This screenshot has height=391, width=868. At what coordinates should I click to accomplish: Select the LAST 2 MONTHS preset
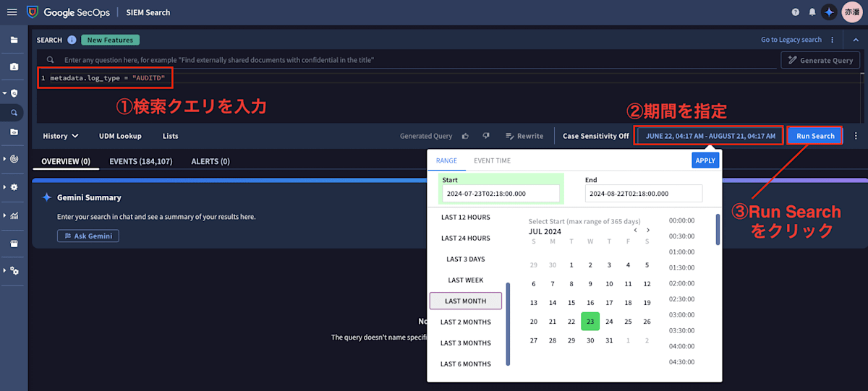point(465,322)
